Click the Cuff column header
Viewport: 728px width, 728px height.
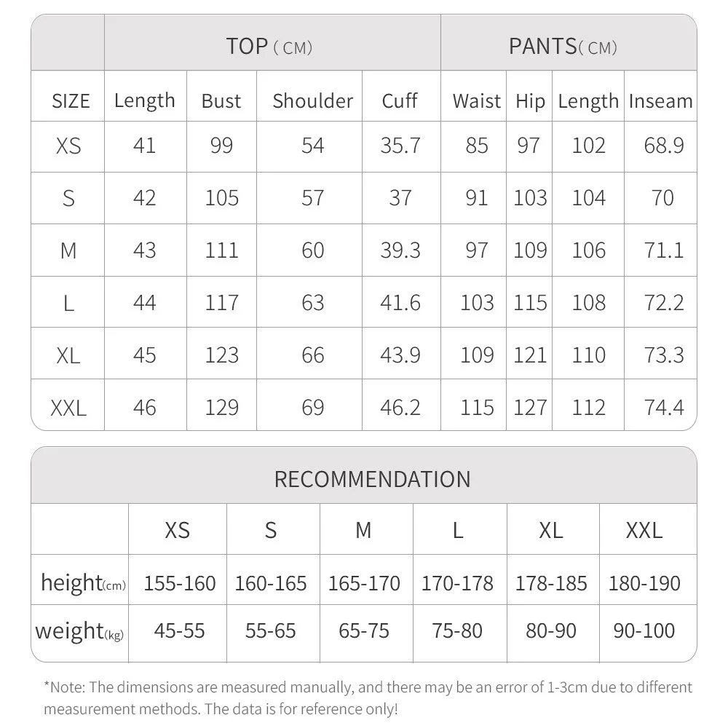(x=400, y=101)
